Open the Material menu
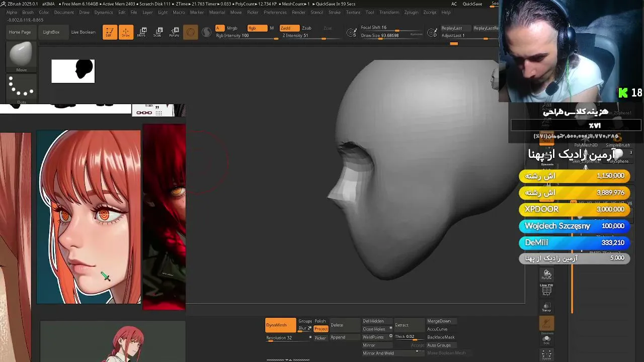Image resolution: width=644 pixels, height=362 pixels. click(x=217, y=12)
